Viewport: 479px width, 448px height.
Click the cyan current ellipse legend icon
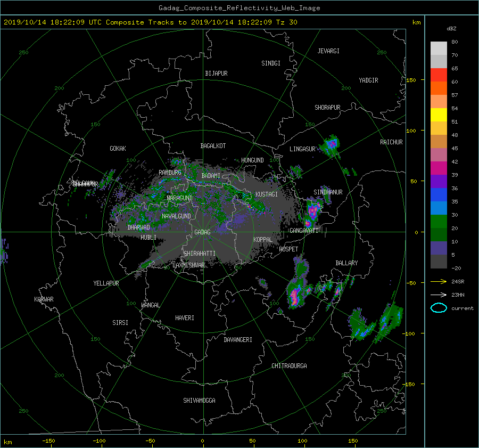click(x=439, y=308)
